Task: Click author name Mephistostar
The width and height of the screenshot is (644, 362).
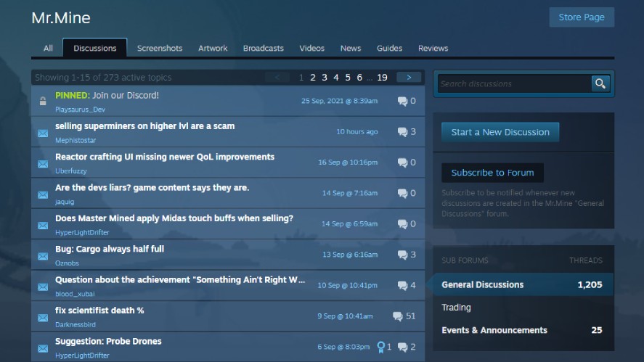Action: coord(76,140)
